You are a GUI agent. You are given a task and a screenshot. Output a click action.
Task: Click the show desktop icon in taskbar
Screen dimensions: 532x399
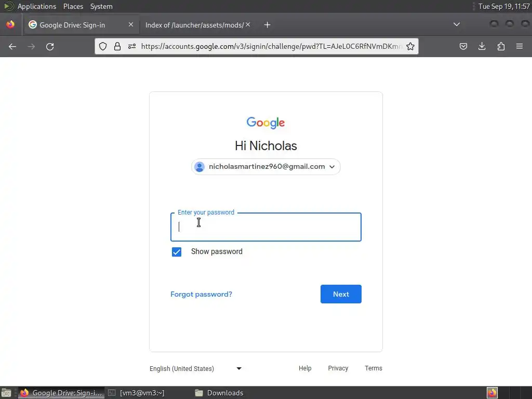(6, 393)
